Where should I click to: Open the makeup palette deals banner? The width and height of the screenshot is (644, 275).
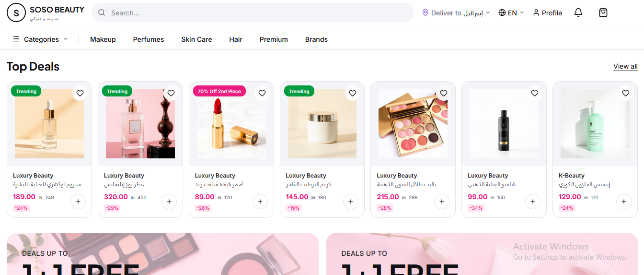click(163, 254)
